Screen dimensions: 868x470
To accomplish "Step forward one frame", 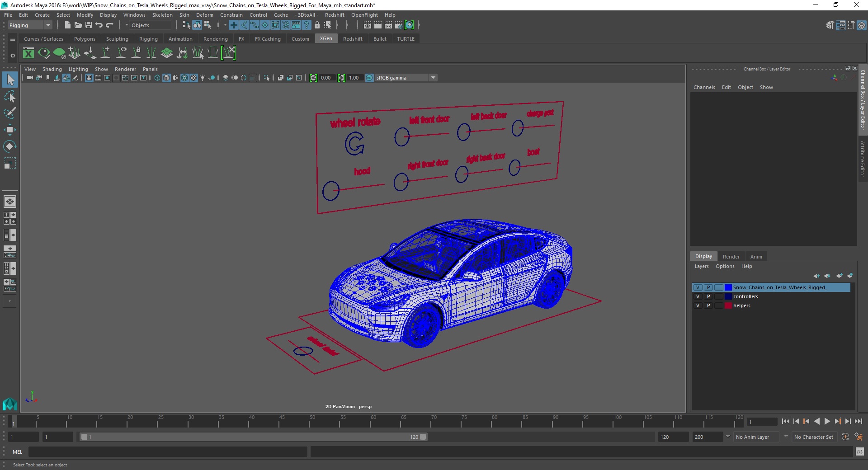I will pos(848,421).
